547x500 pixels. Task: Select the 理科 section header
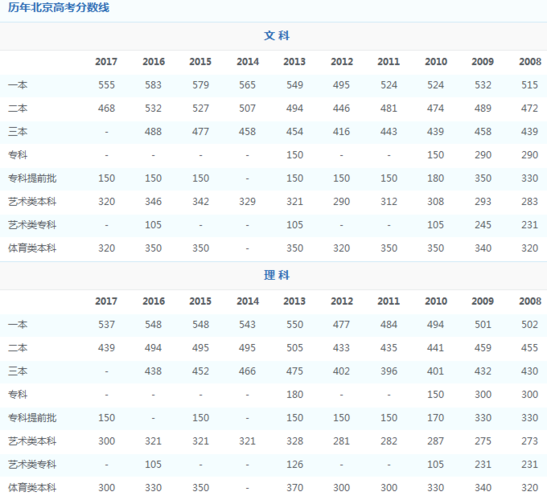[x=277, y=275]
